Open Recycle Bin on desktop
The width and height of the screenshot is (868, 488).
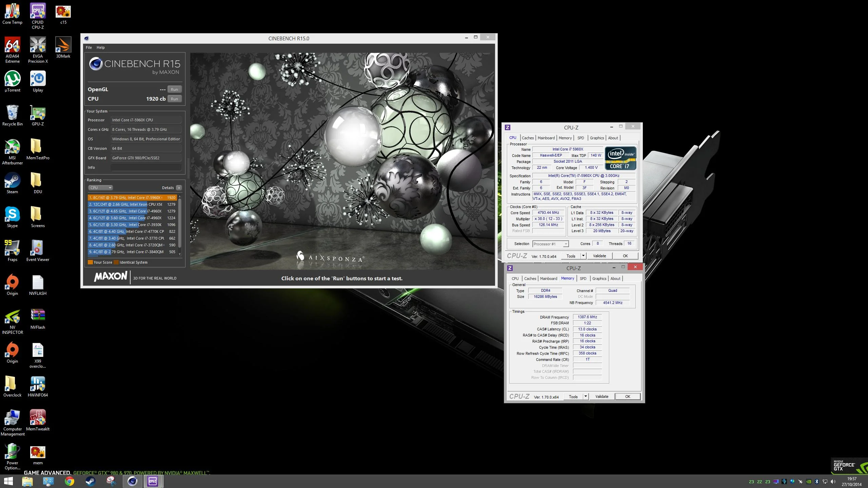(x=12, y=115)
